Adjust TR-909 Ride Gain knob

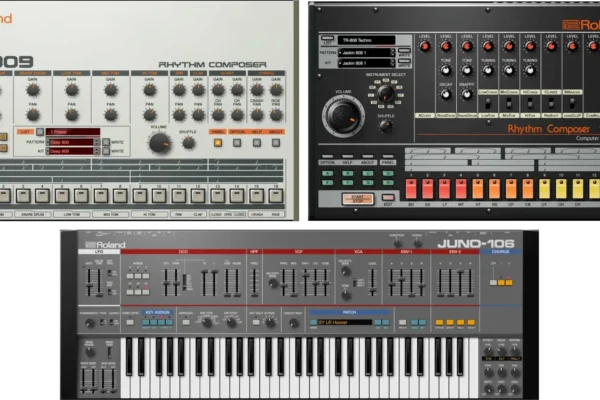[x=276, y=90]
